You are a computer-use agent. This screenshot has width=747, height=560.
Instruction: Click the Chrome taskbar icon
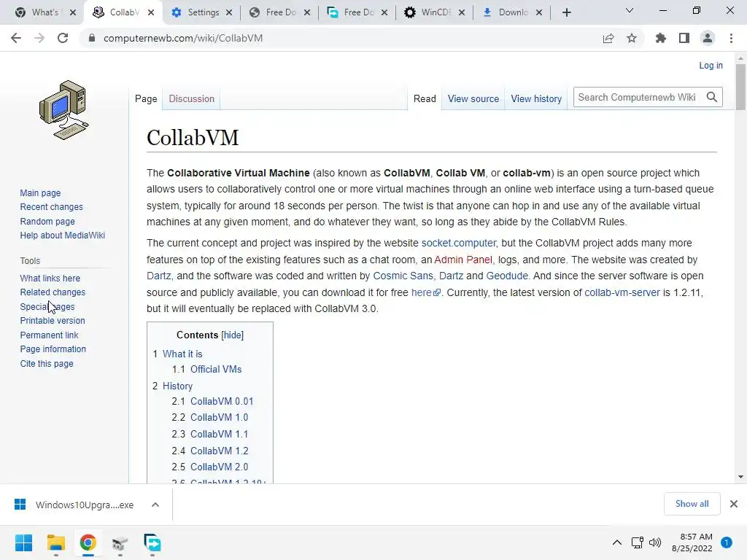(88, 542)
